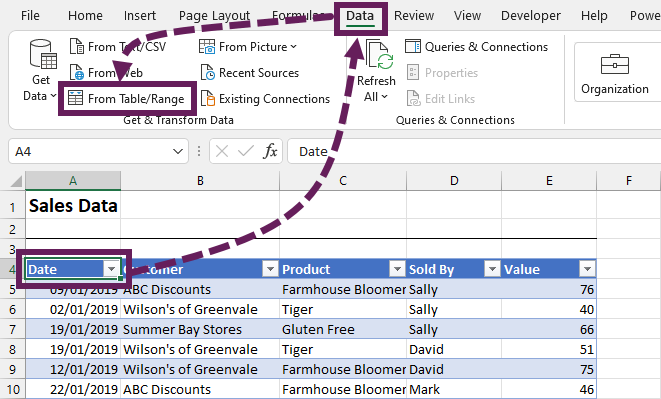The image size is (661, 399).
Task: Click From Table/Range command
Action: coord(126,99)
